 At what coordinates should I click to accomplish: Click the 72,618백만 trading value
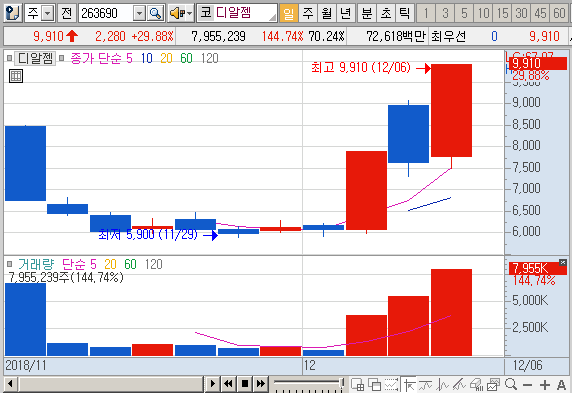tap(395, 36)
